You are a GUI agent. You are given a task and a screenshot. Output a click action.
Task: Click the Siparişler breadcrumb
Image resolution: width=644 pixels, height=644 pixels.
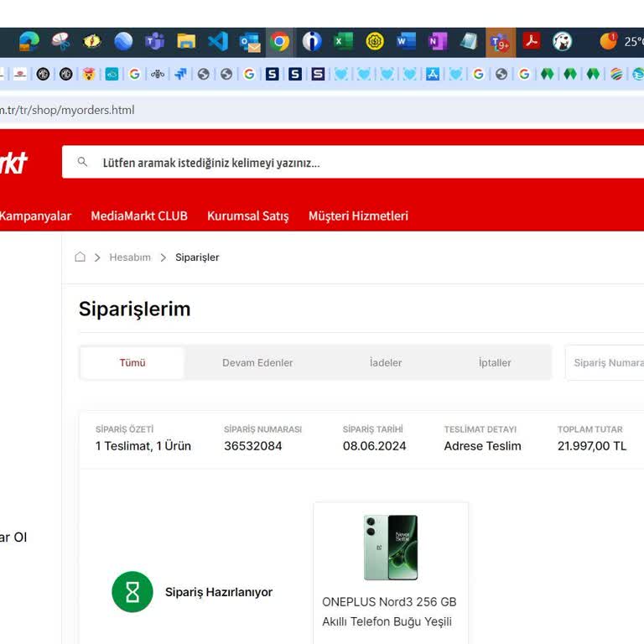point(197,257)
